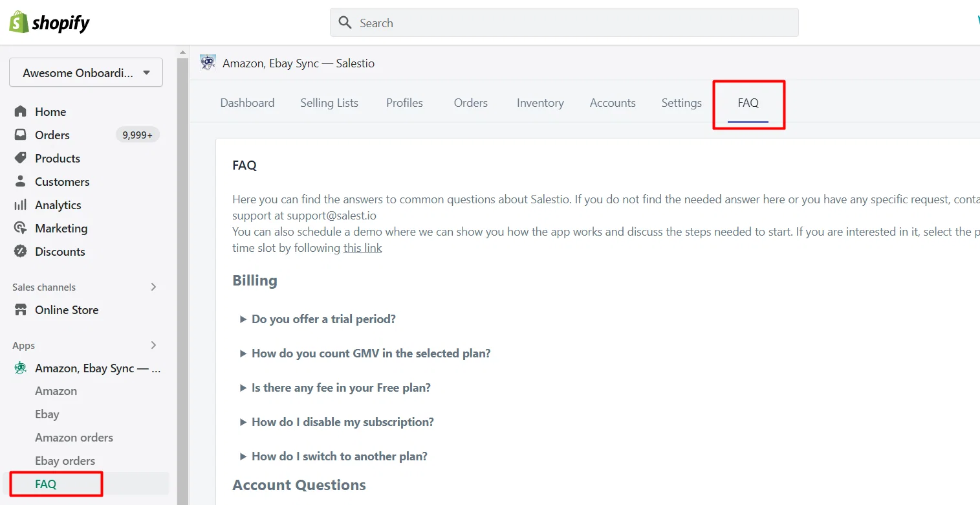This screenshot has height=505, width=980.
Task: Click the scrollbar up arrow
Action: click(x=182, y=52)
